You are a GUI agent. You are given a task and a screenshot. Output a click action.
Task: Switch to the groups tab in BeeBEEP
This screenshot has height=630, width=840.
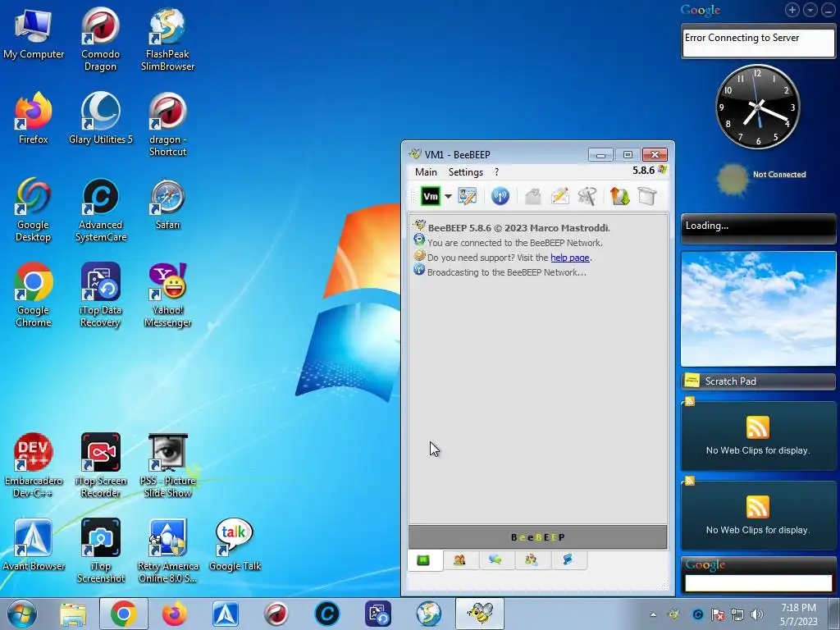click(532, 560)
